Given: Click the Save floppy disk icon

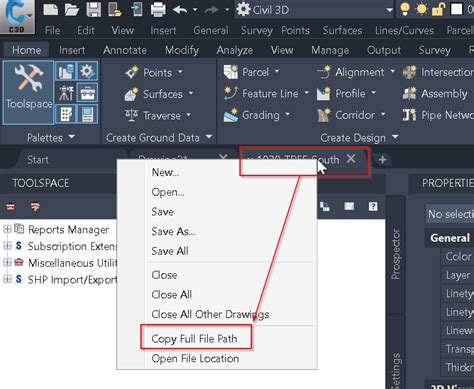Looking at the screenshot, I should pyautogui.click(x=94, y=9).
